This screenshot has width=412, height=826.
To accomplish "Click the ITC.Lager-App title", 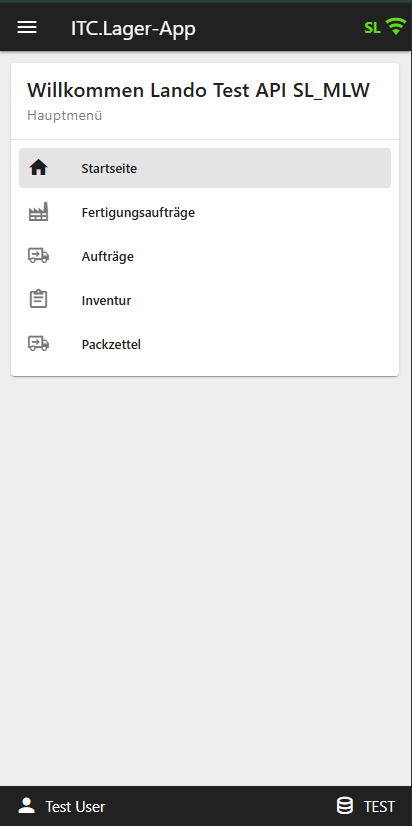I will pos(133,28).
